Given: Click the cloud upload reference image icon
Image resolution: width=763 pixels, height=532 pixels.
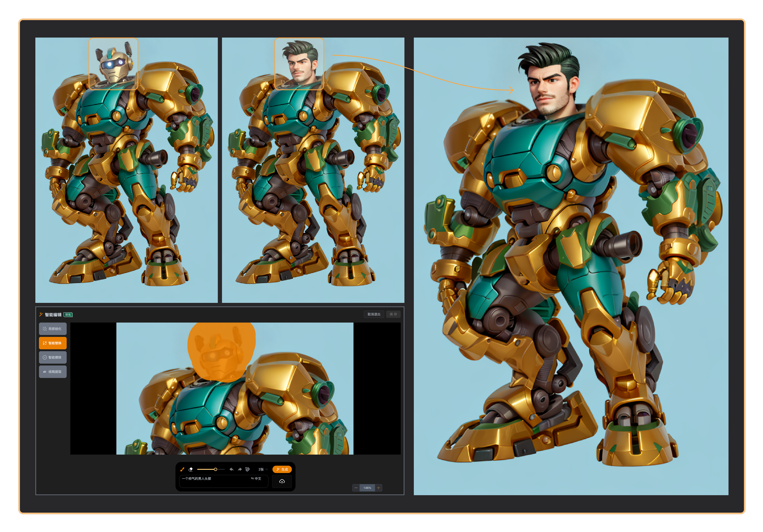Looking at the screenshot, I should (x=282, y=481).
